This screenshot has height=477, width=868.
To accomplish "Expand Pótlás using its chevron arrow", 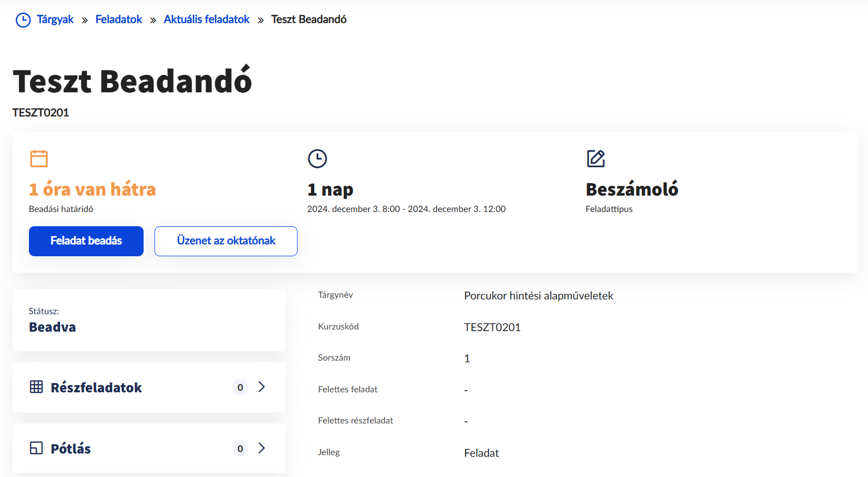I will coord(262,448).
